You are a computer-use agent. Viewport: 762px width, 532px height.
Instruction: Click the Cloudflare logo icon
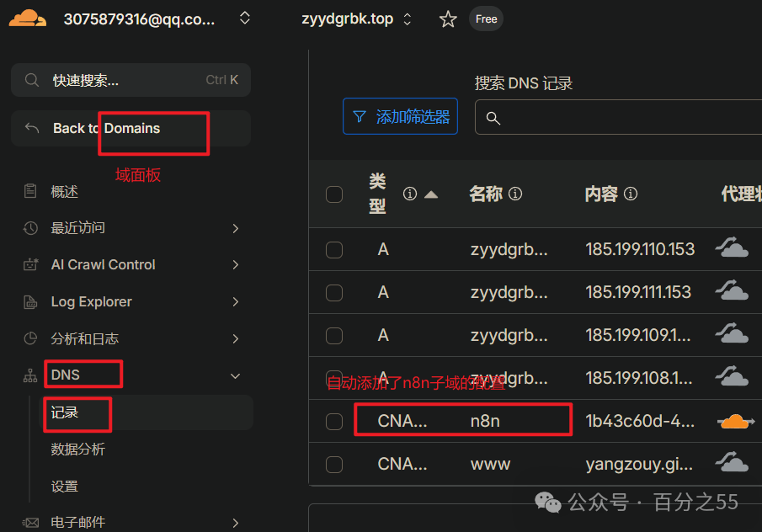tap(28, 19)
